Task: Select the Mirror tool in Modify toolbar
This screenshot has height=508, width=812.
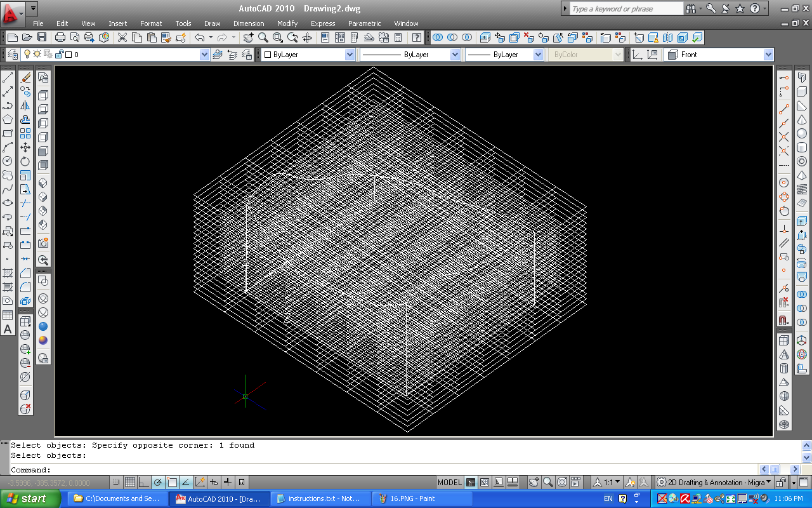Action: [26, 104]
